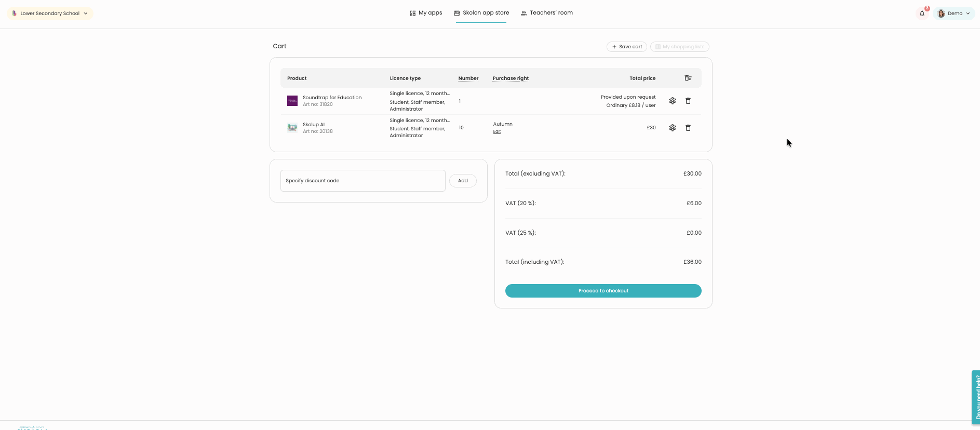The image size is (980, 430).
Task: Click the Skolup AI product thumbnail
Action: [x=292, y=128]
